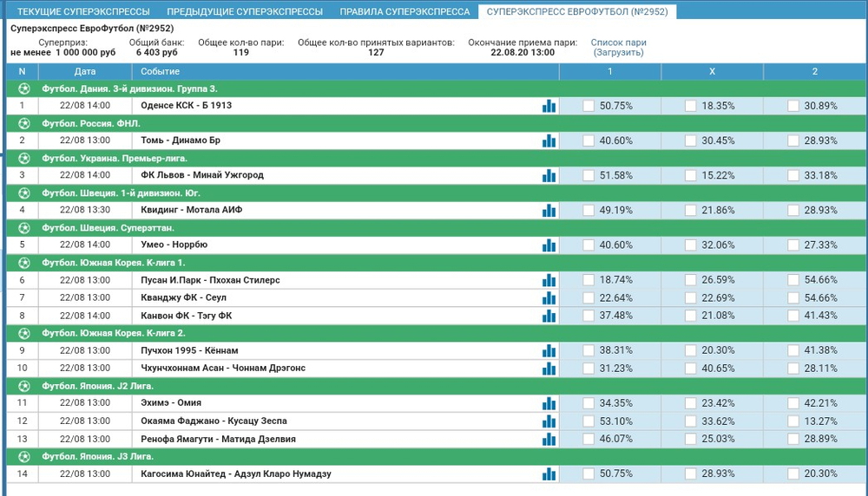This screenshot has height=496, width=868.
Task: Click Список пари (Загрузить) link
Action: 618,47
